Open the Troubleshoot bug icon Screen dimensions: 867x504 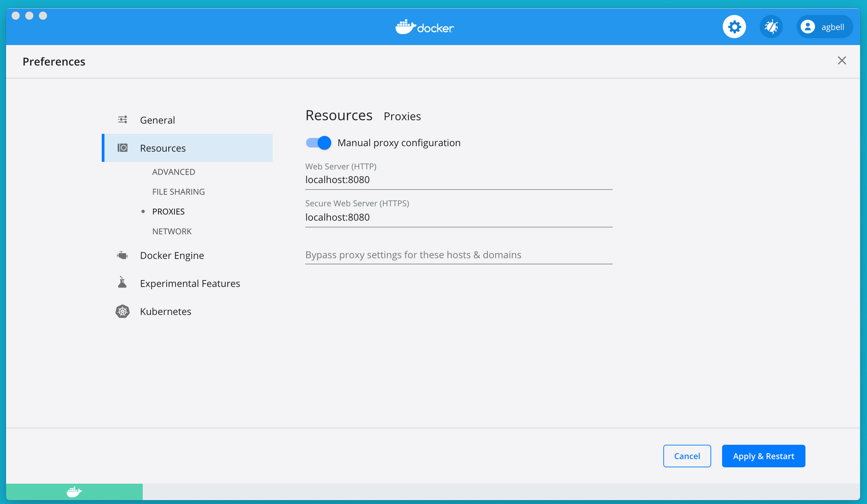coord(771,26)
